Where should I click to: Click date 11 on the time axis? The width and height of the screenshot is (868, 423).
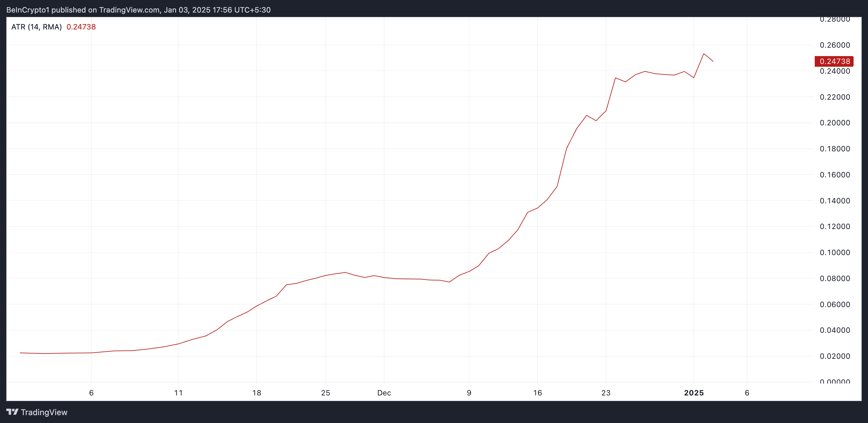(178, 393)
